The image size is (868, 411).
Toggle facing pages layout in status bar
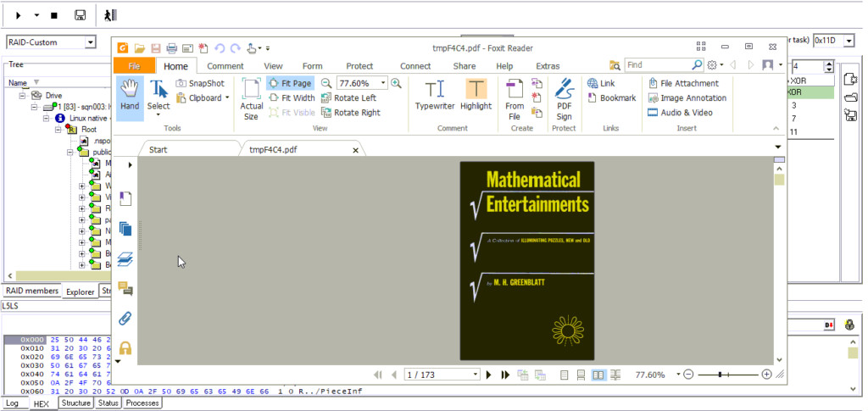pyautogui.click(x=598, y=375)
